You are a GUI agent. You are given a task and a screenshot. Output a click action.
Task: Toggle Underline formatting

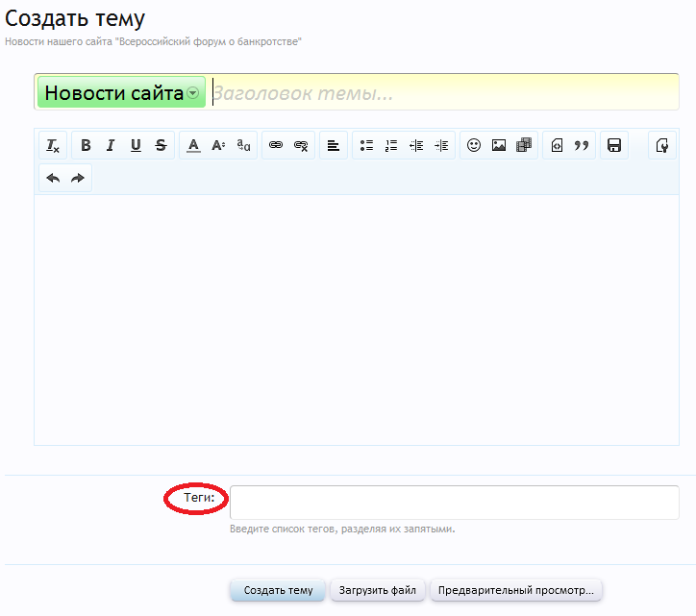tap(136, 145)
